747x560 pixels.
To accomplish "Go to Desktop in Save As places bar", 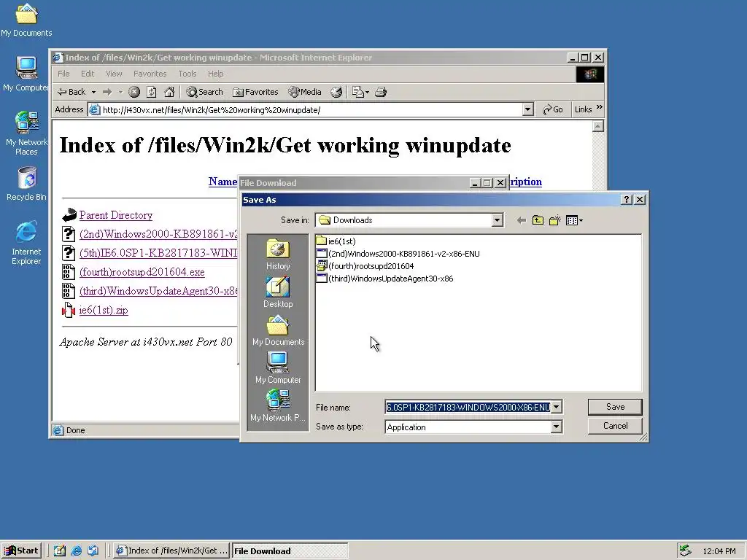I will 278,293.
